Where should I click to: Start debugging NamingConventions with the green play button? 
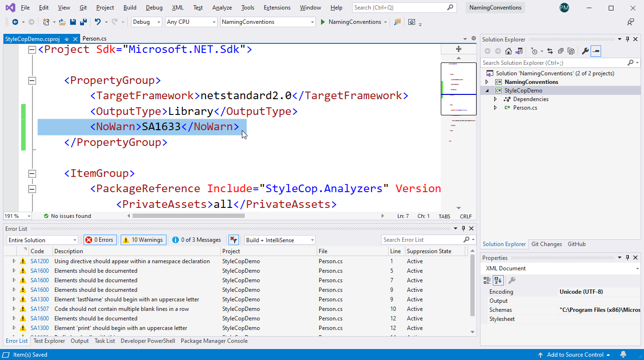[323, 22]
